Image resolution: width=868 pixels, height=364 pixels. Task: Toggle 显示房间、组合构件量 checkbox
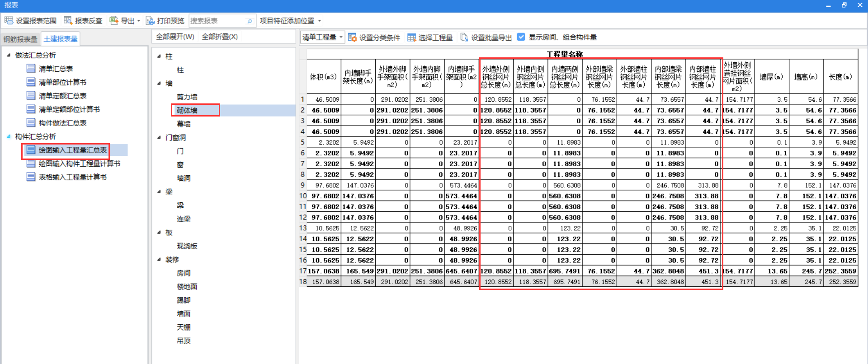(x=521, y=37)
